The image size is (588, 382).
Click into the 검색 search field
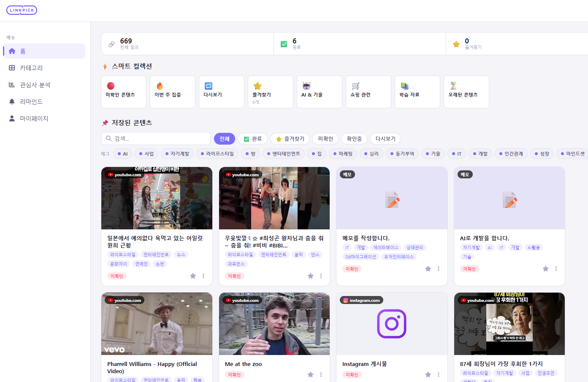[156, 138]
